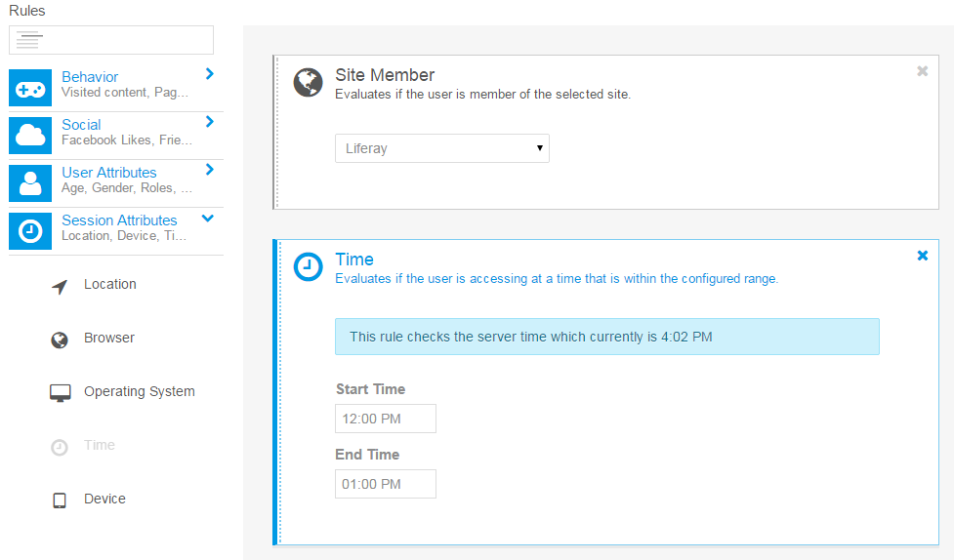Viewport: 954px width, 560px height.
Task: Remove the Site Member rule
Action: 923,71
